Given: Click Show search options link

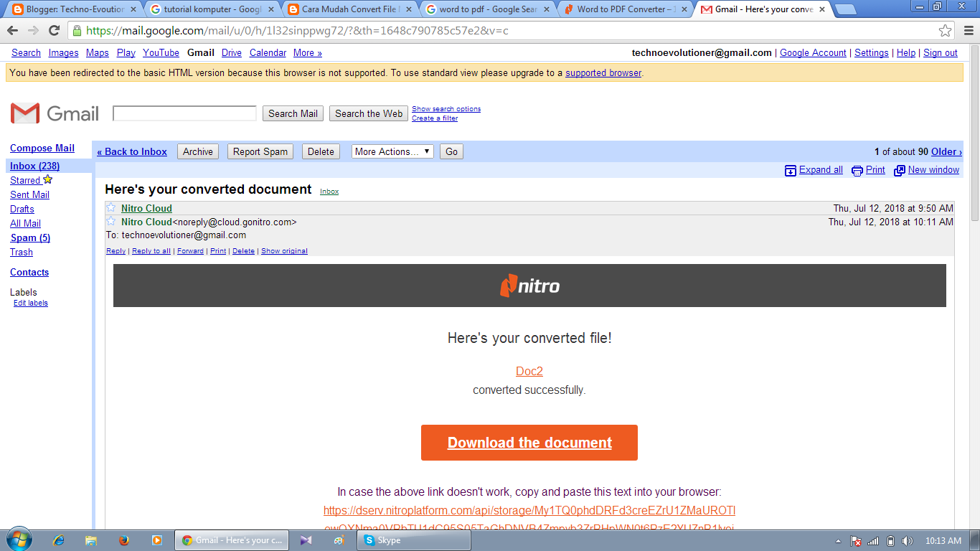Looking at the screenshot, I should pyautogui.click(x=446, y=109).
